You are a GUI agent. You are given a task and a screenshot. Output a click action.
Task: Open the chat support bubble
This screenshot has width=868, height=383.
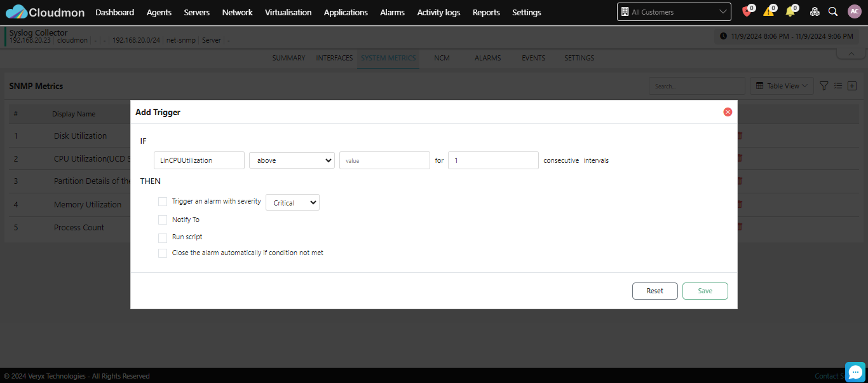point(855,372)
